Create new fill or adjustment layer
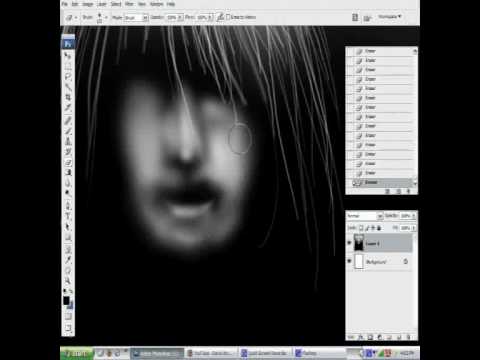 coord(380,337)
